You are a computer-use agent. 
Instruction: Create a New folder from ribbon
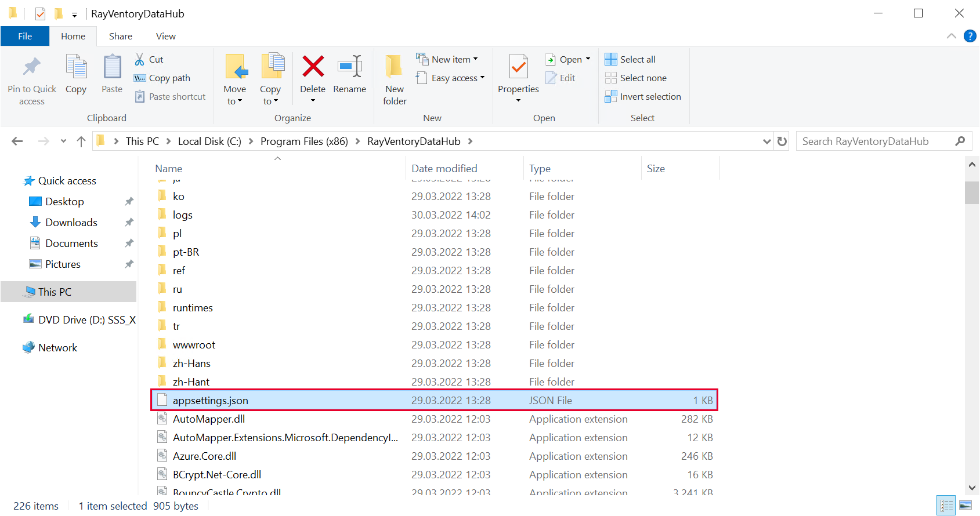(395, 79)
